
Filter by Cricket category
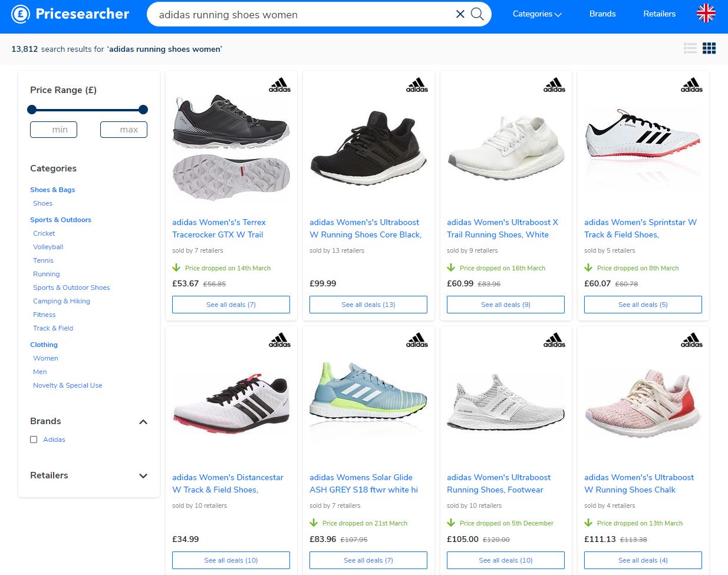[44, 233]
